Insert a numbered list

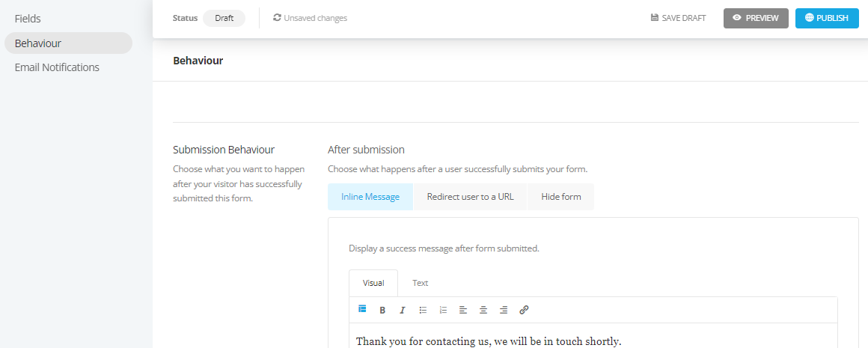(x=443, y=311)
